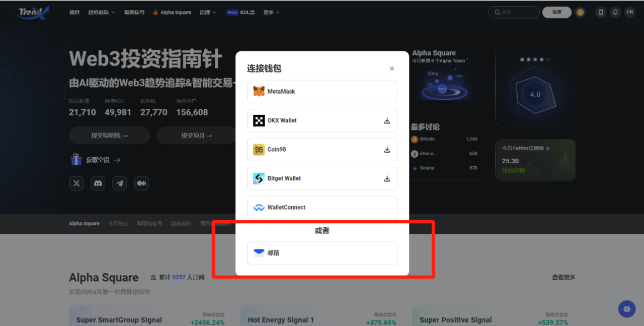Open the Telegram social icon

(120, 183)
